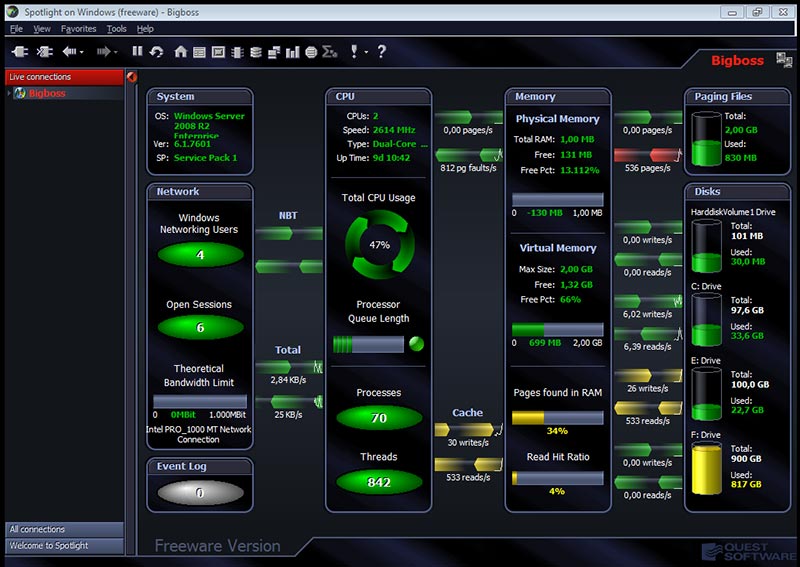Click the C: Drive cylinder gauge

click(706, 320)
